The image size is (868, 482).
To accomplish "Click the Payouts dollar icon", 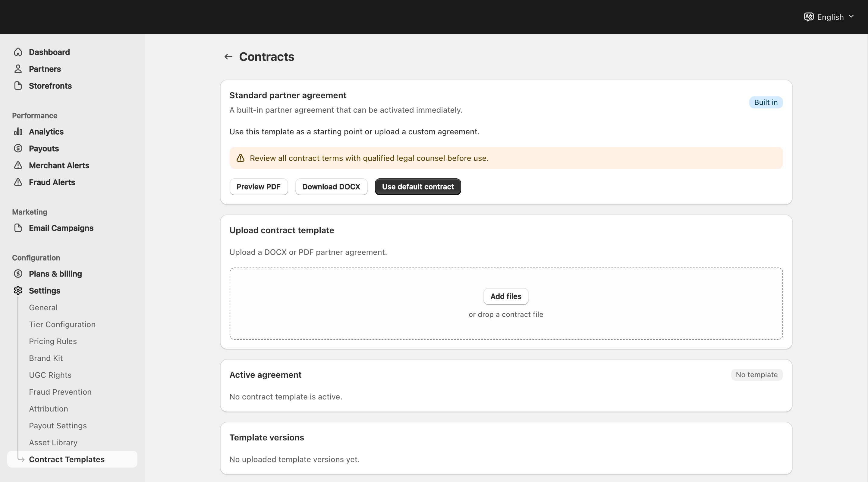I will [x=18, y=148].
